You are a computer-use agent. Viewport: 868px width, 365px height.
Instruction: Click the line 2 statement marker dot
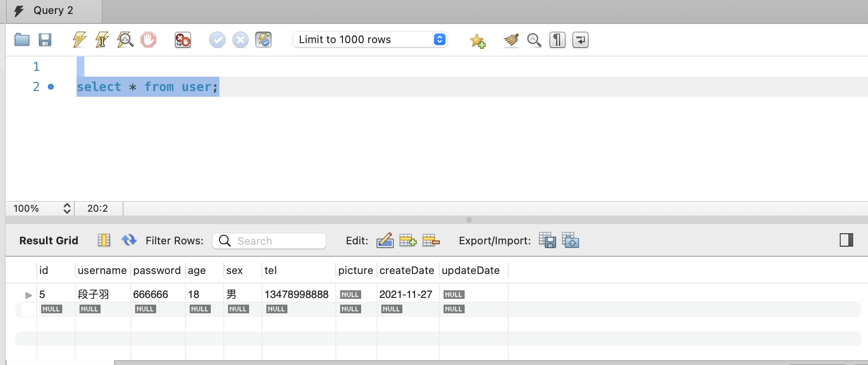(x=51, y=87)
